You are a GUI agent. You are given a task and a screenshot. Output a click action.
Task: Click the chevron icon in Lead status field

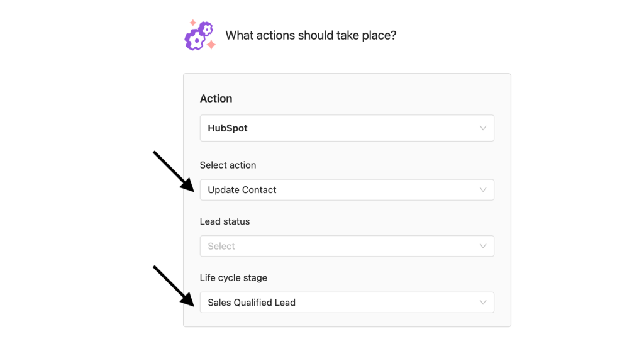point(483,246)
